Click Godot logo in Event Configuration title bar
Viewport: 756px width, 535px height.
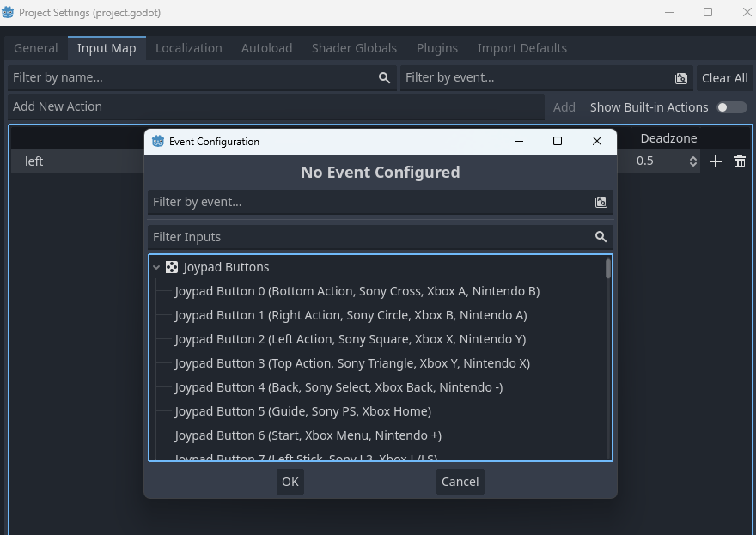[x=158, y=141]
